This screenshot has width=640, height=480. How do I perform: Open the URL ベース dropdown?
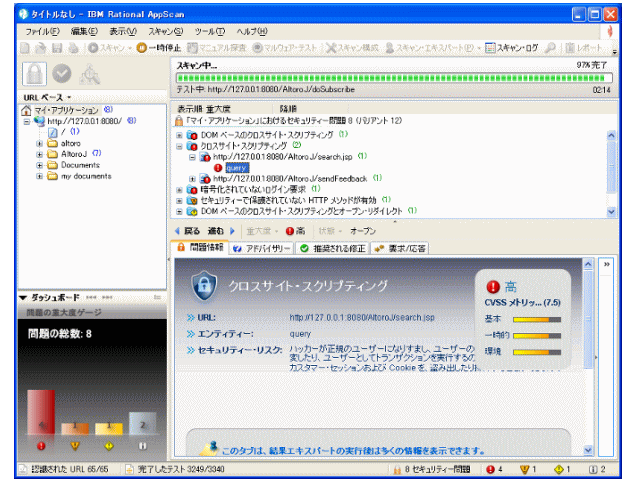click(45, 96)
